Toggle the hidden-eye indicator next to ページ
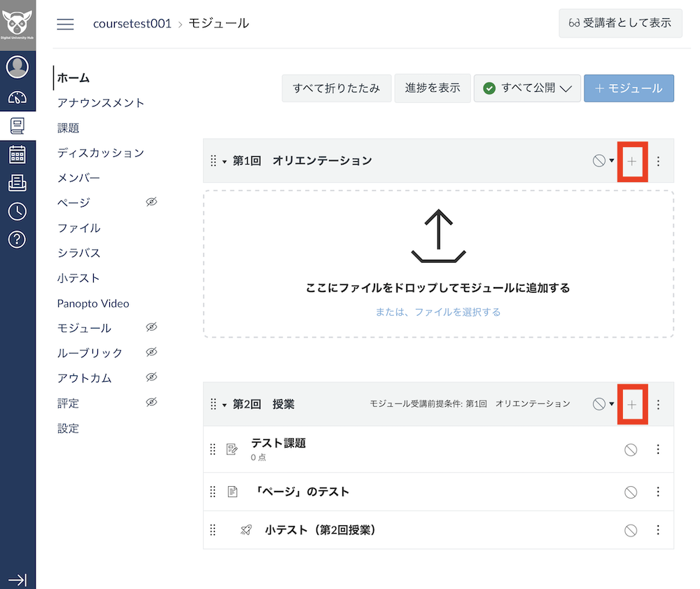This screenshot has width=700, height=589. point(151,202)
